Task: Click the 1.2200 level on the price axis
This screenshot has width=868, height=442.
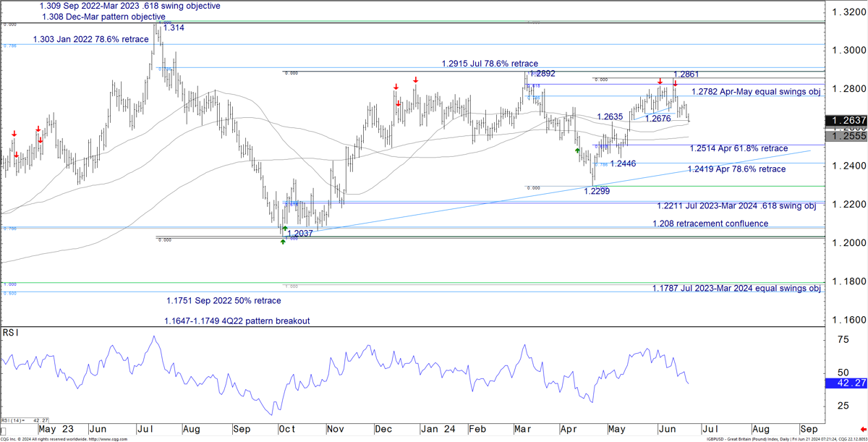Action: tap(848, 204)
